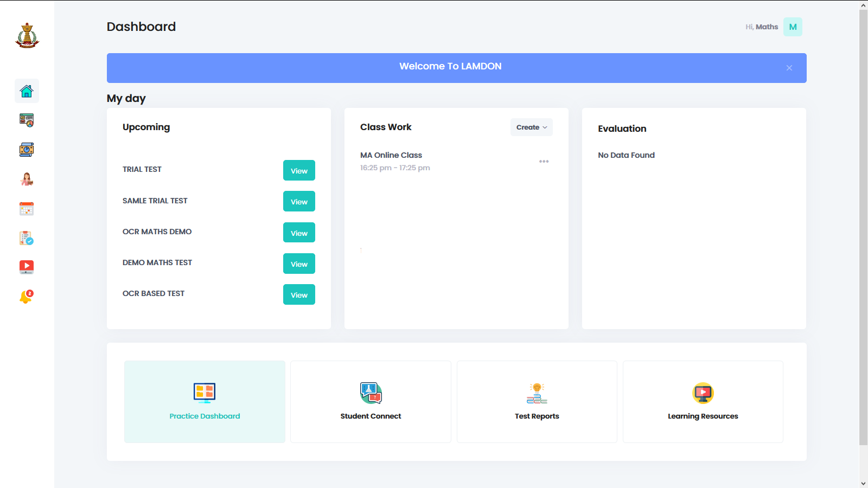Click the TRIAL TEST label
868x488 pixels.
142,169
